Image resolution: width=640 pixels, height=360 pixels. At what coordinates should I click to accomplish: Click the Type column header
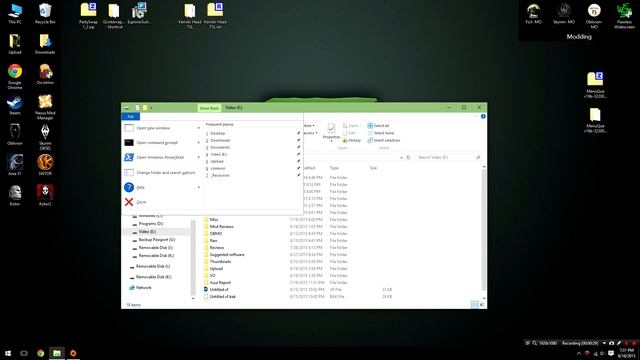(x=334, y=168)
